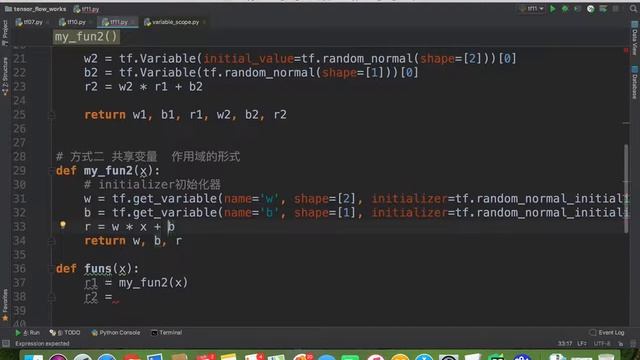
Task: Start debugging with the green bug icon
Action: (x=565, y=9)
